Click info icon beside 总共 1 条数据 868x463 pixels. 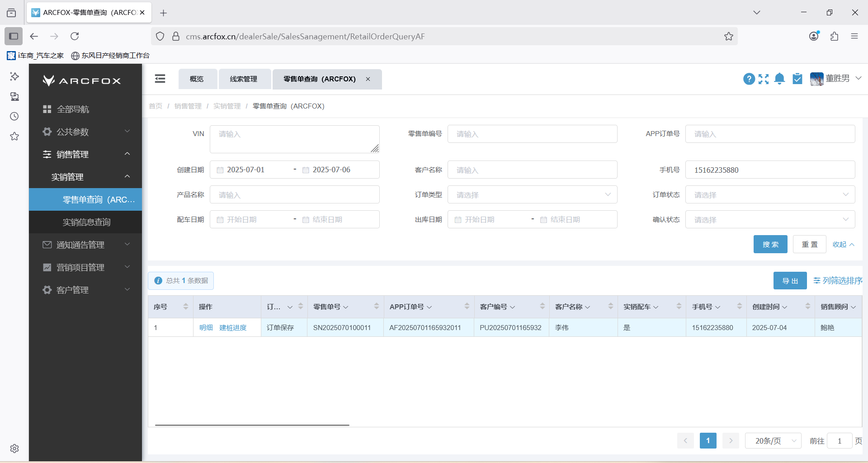click(158, 281)
